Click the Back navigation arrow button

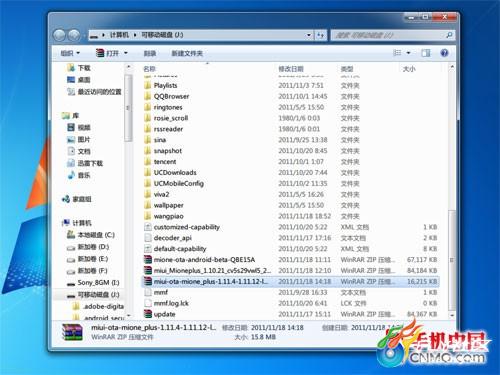[x=59, y=35]
